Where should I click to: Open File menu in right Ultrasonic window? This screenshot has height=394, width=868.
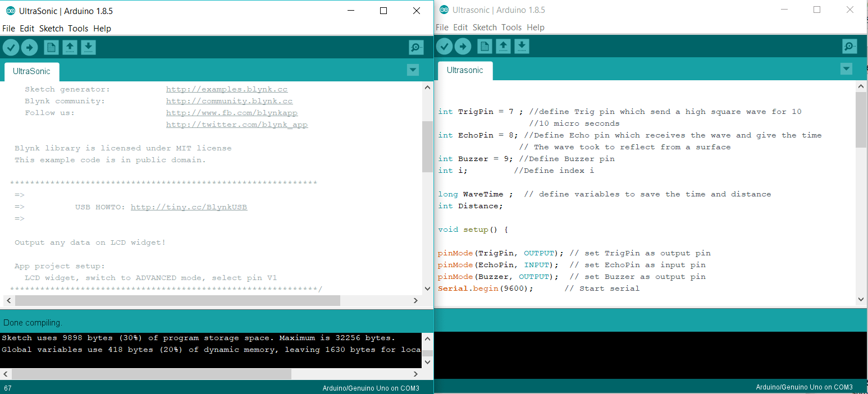(x=442, y=28)
